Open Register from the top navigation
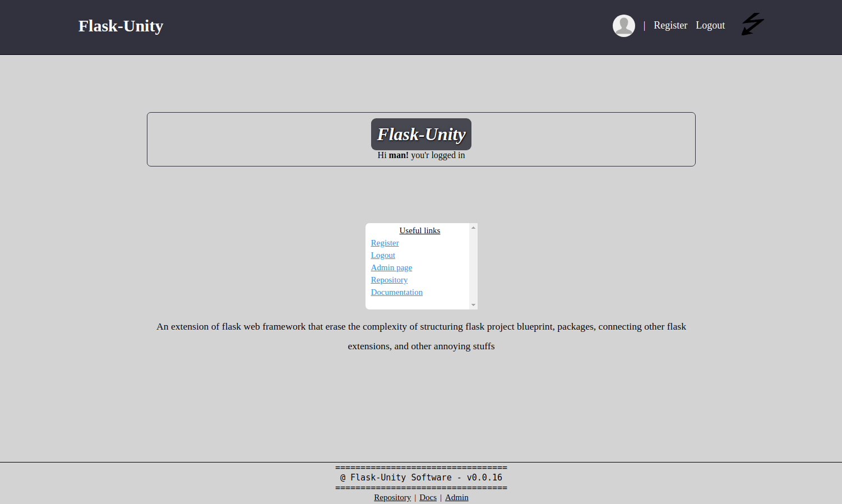Screen dimensions: 842x504 point(670,25)
